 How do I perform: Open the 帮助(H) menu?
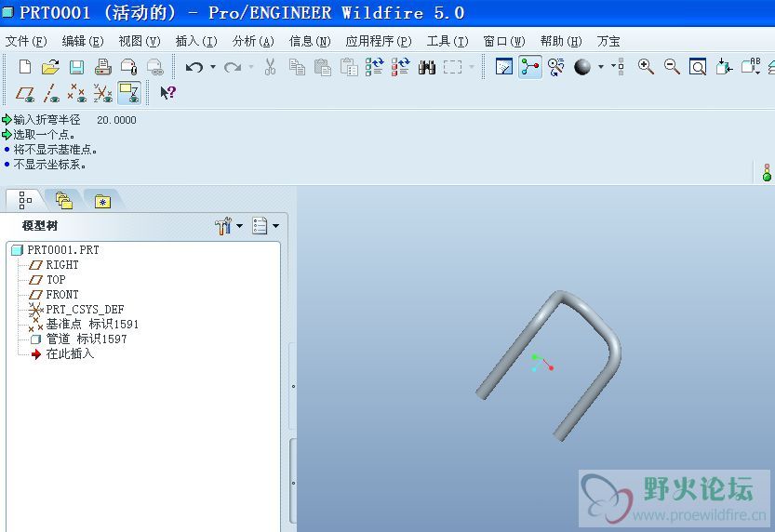[561, 41]
